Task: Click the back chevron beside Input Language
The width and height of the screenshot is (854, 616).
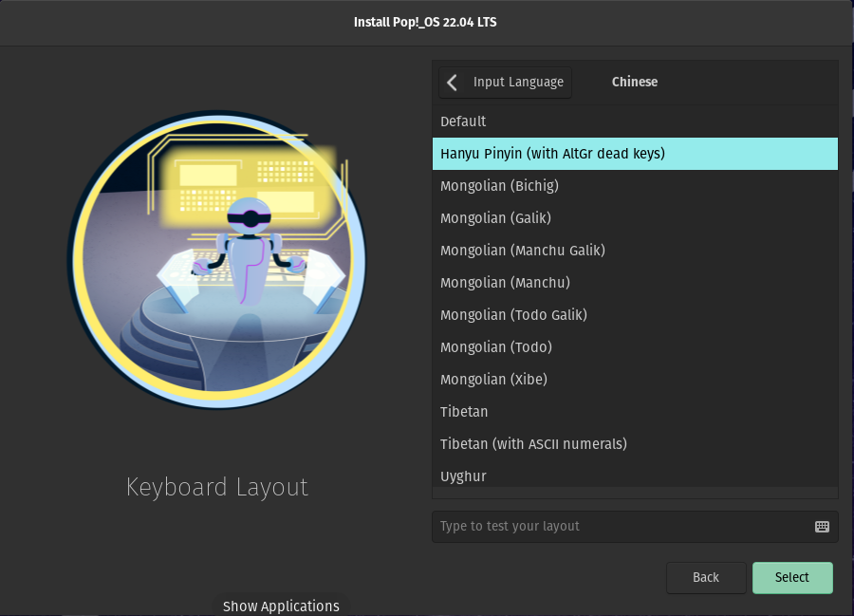Action: (x=452, y=83)
